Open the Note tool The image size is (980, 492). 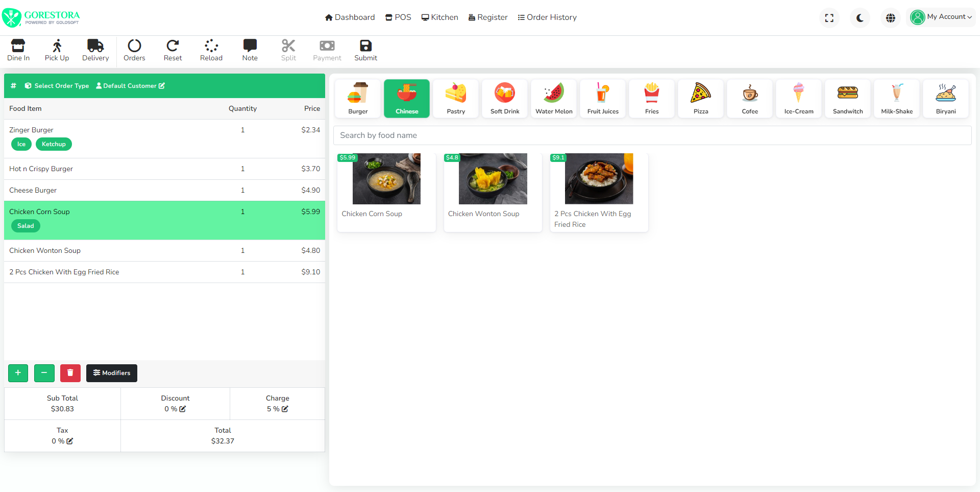(250, 50)
